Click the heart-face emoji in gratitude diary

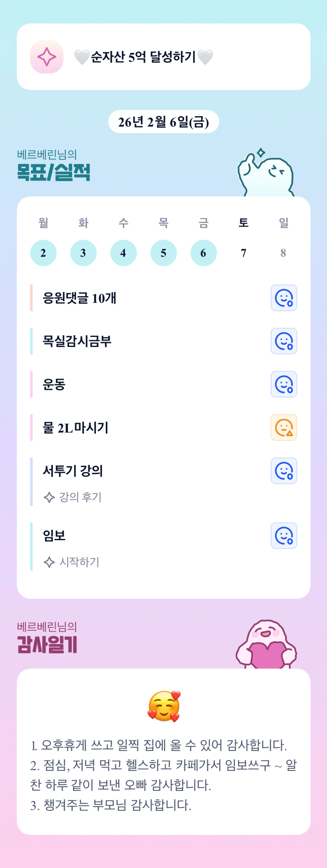(164, 706)
